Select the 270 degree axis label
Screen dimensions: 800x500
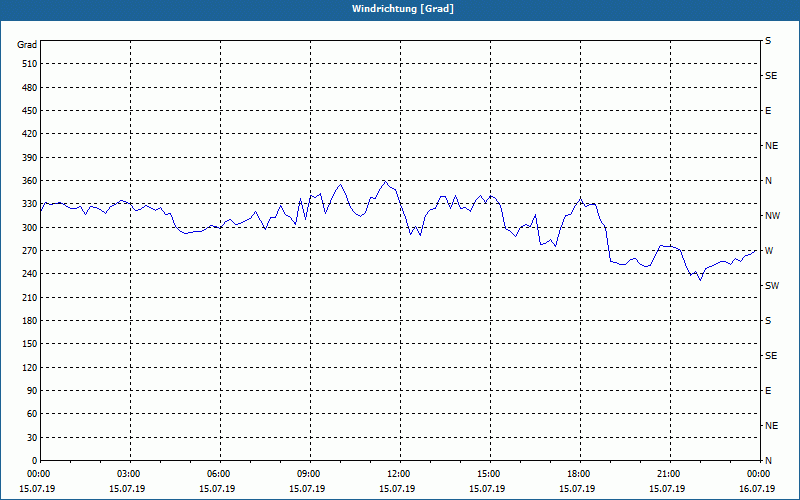click(x=30, y=251)
